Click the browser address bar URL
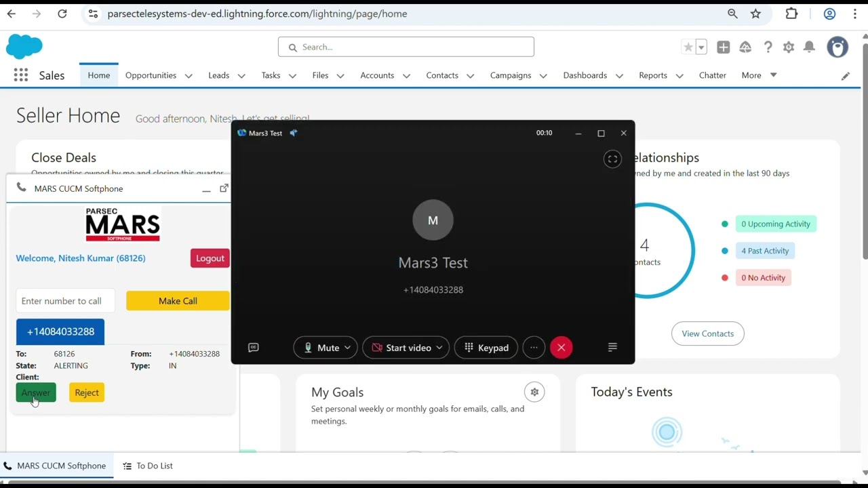Viewport: 868px width, 488px height. (x=257, y=14)
